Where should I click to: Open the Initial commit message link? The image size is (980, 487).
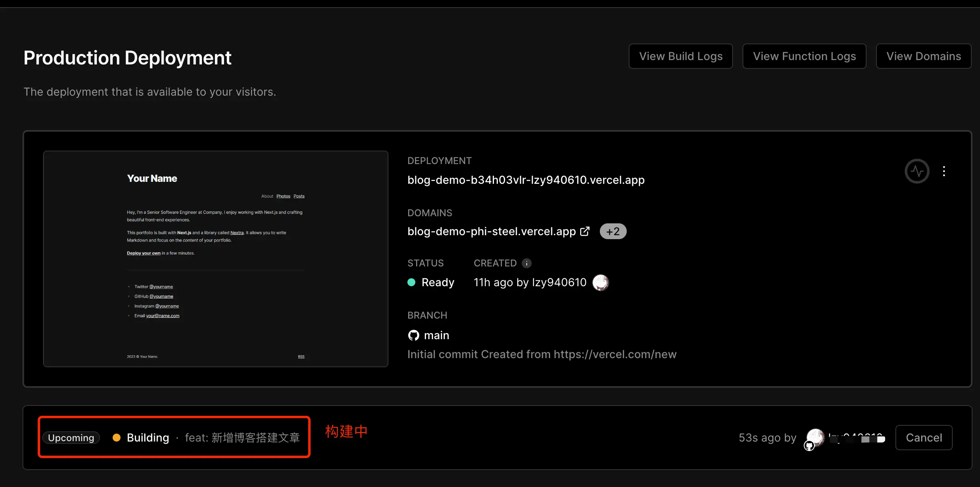point(542,354)
